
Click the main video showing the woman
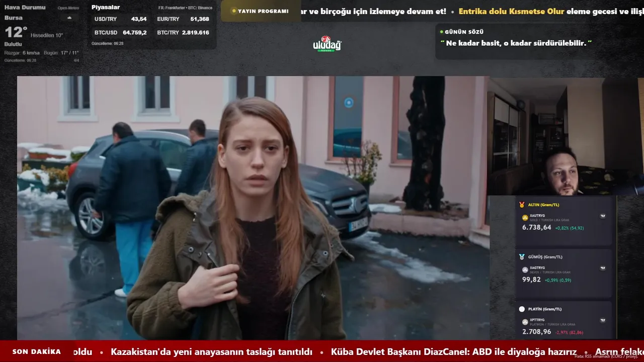tap(253, 208)
